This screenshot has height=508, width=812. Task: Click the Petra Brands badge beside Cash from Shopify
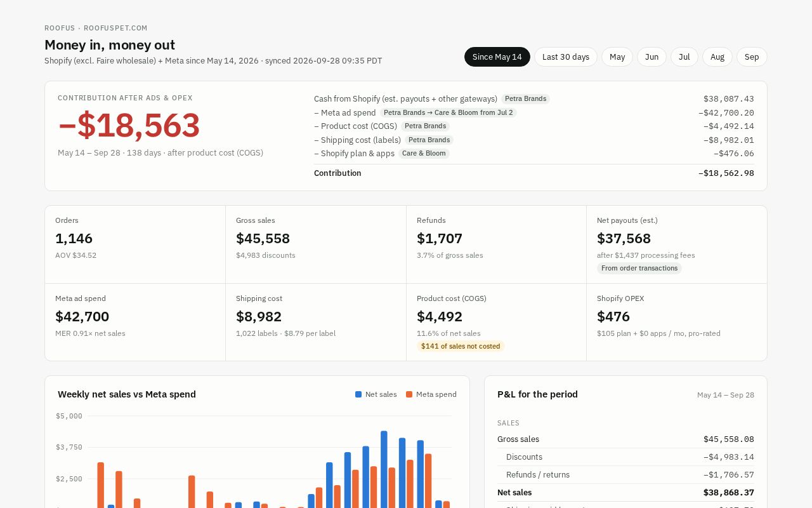pos(525,99)
